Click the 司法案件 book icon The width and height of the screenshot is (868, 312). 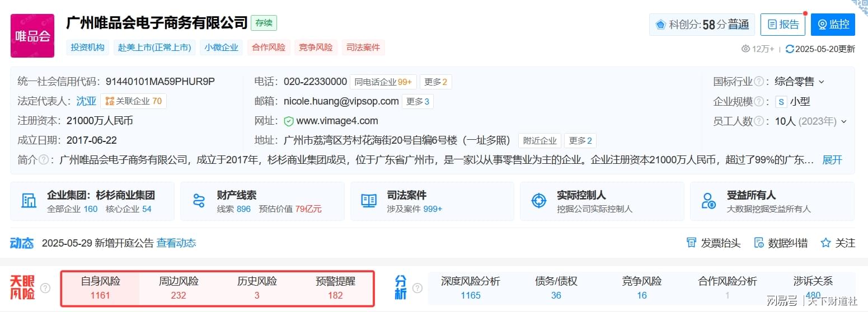tap(369, 201)
